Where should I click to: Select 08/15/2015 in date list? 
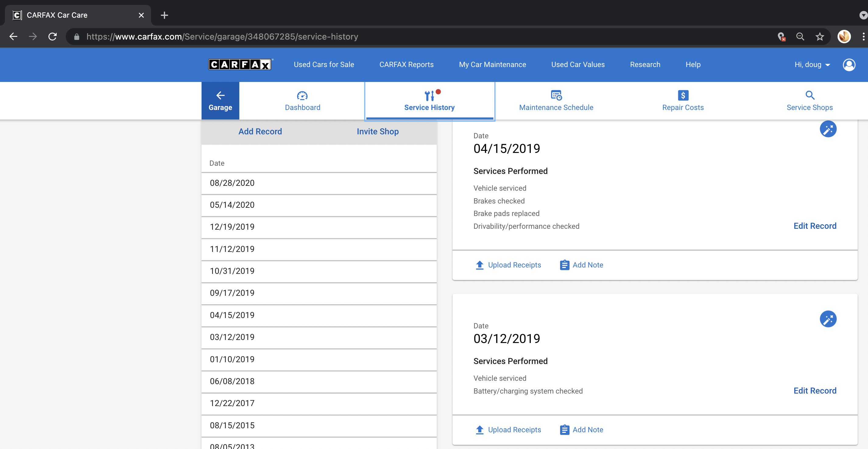(x=319, y=426)
